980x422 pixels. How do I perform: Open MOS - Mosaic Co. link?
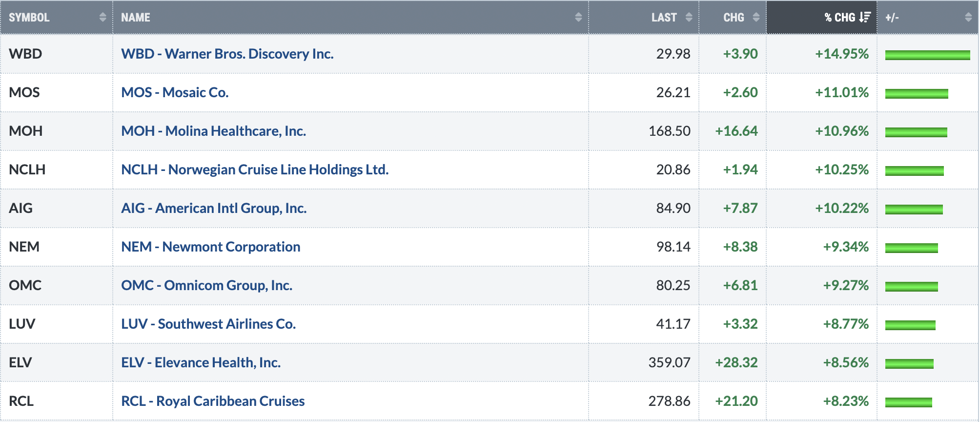pos(175,92)
